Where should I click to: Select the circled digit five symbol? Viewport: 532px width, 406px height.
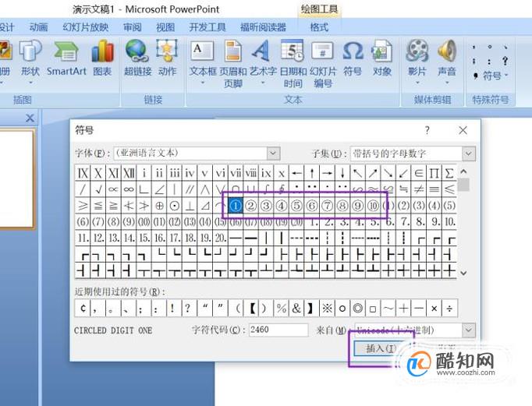point(296,206)
